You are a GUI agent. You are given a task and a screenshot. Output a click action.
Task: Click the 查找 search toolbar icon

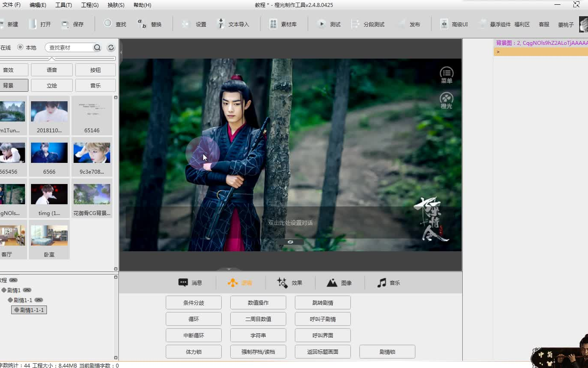(x=108, y=24)
